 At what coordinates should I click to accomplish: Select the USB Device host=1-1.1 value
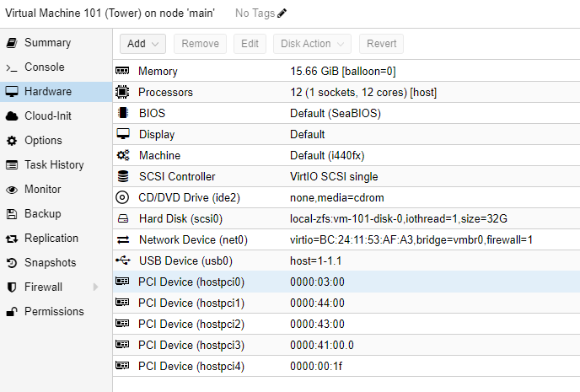(x=316, y=261)
